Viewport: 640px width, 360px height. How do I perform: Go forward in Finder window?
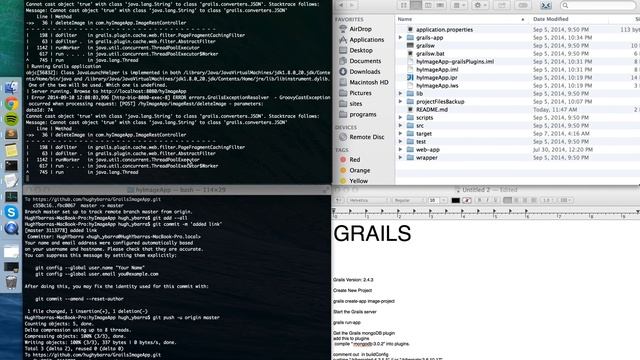click(351, 5)
